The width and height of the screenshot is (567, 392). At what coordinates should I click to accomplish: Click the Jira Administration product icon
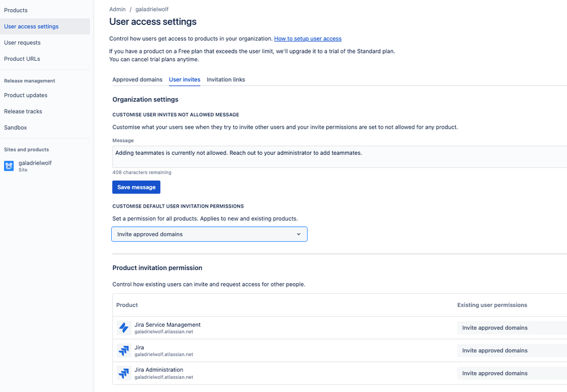(124, 373)
